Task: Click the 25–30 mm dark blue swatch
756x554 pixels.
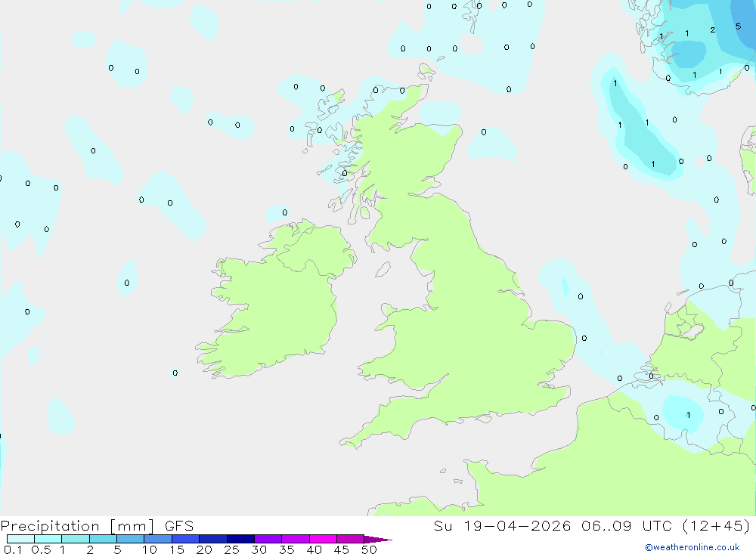Action: pyautogui.click(x=240, y=539)
